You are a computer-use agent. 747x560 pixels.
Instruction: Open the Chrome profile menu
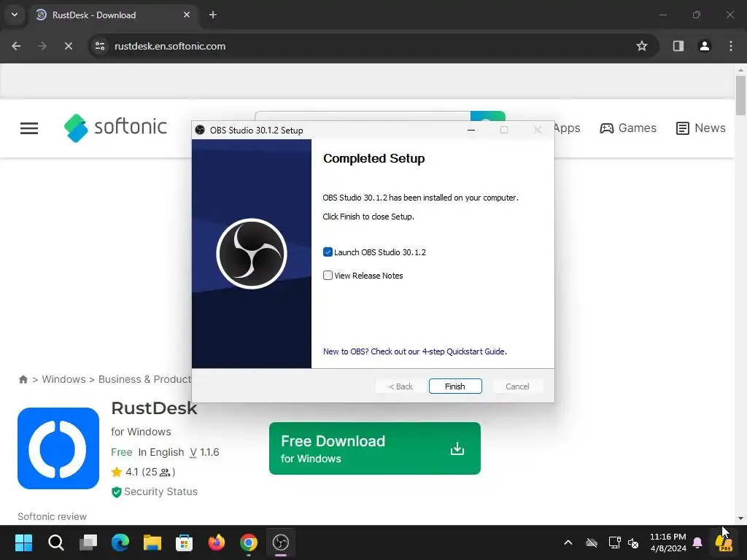(705, 46)
